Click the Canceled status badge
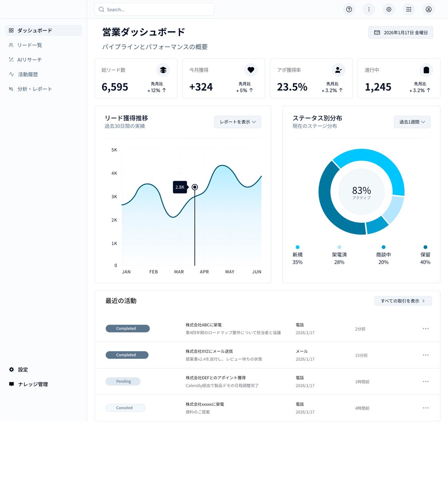The width and height of the screenshot is (448, 495). point(125,408)
